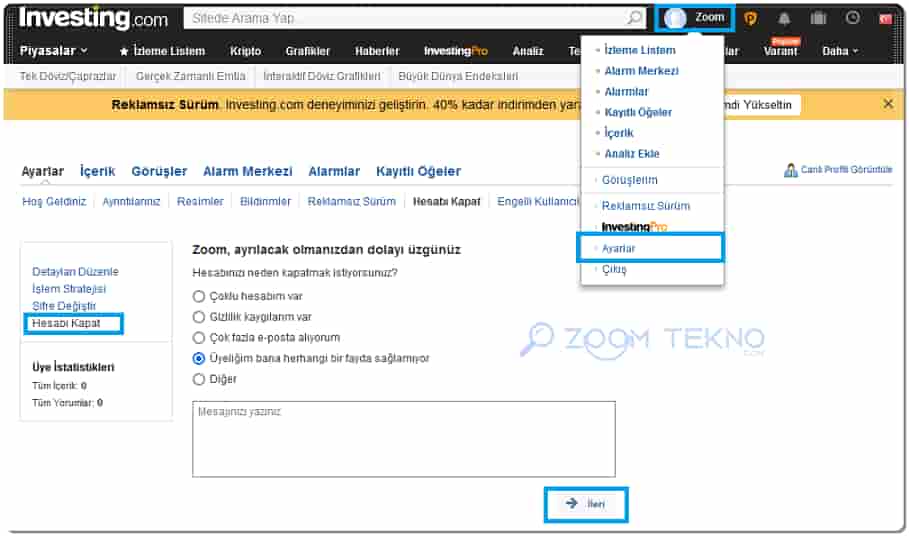Choose Alarmlar in user dropdown
The height and width of the screenshot is (536, 909).
click(x=626, y=92)
